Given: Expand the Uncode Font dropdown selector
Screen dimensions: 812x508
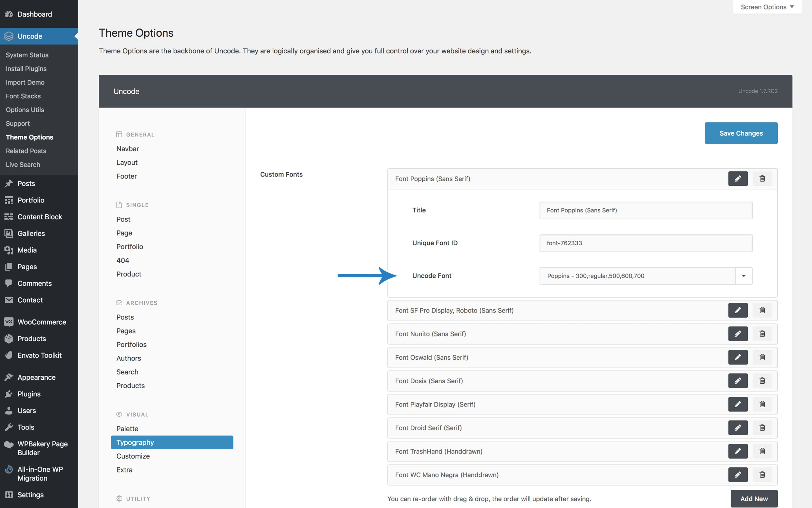Looking at the screenshot, I should [743, 275].
